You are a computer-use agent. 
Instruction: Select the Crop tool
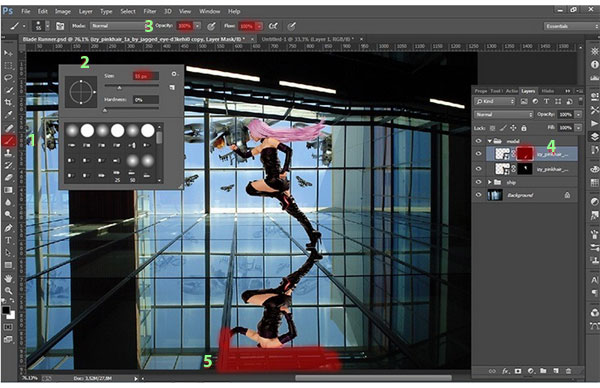click(8, 103)
